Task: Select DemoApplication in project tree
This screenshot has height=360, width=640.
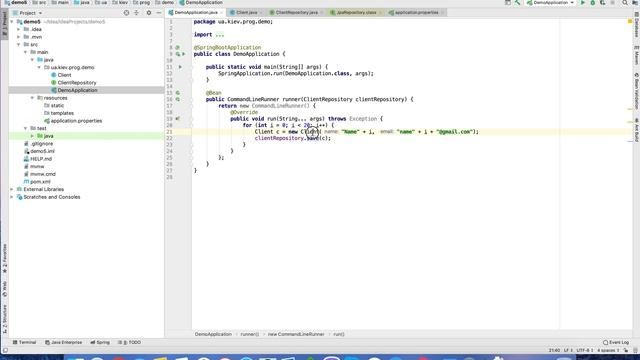Action: click(x=74, y=90)
